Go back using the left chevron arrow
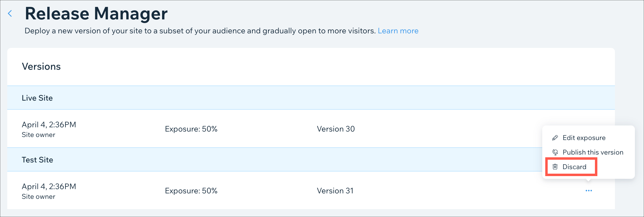644x217 pixels. (10, 14)
